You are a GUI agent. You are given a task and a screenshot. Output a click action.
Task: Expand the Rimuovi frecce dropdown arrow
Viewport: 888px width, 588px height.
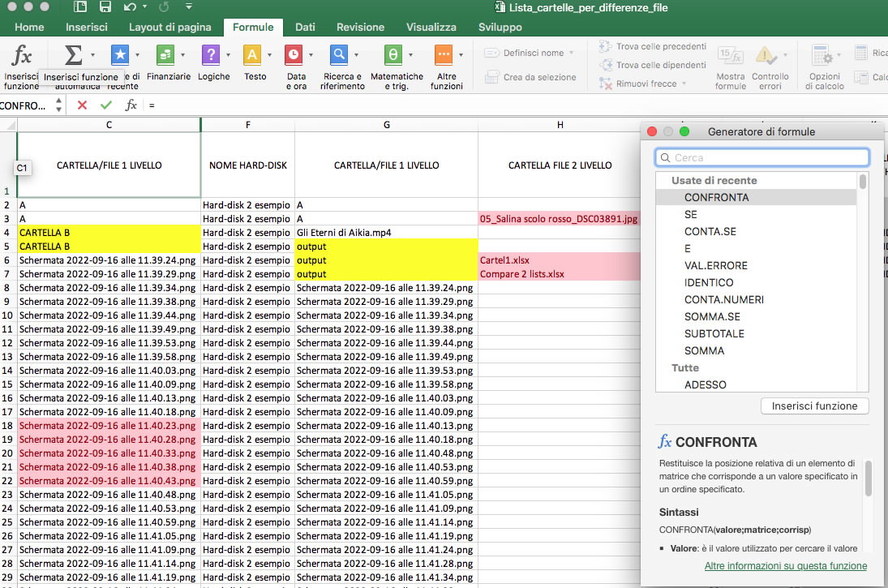pyautogui.click(x=684, y=84)
